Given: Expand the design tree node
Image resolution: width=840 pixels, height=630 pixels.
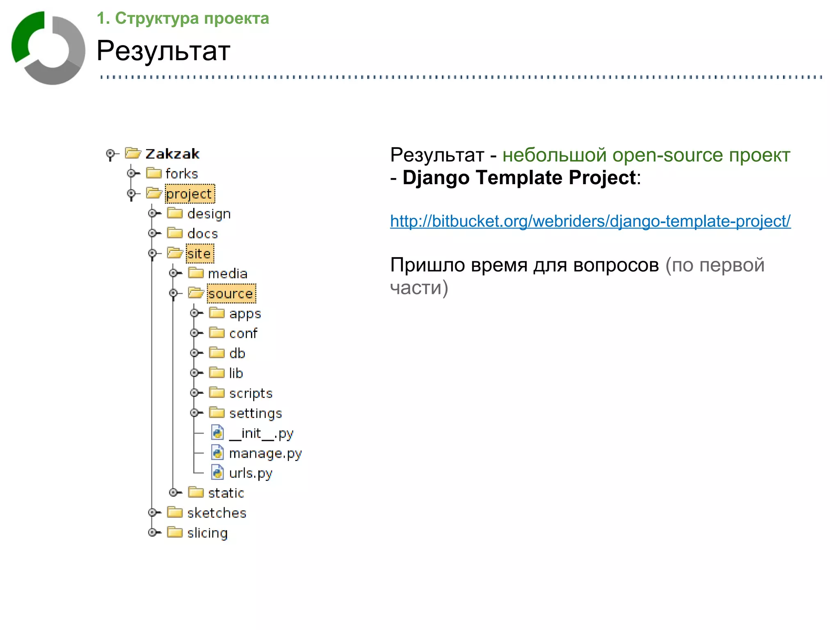Looking at the screenshot, I should (x=152, y=213).
